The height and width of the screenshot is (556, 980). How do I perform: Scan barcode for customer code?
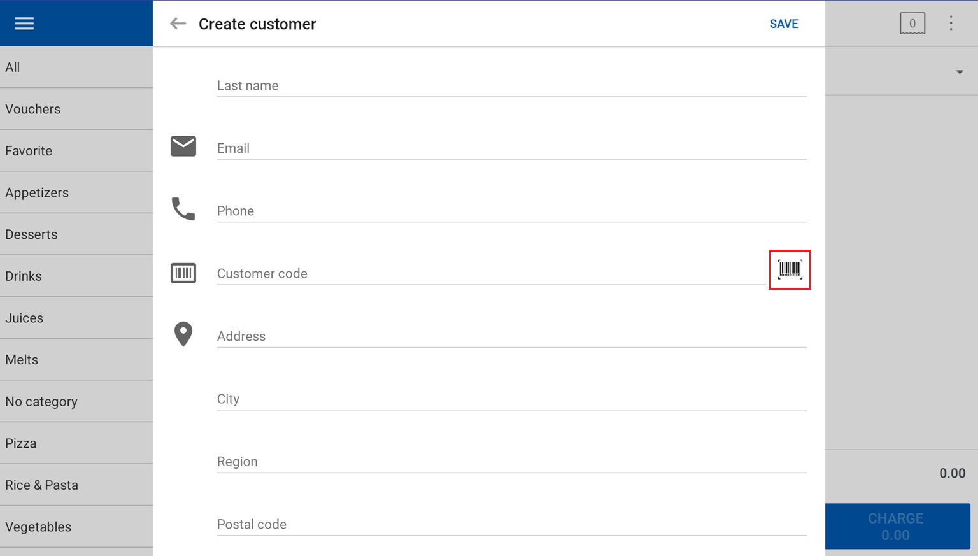pos(789,269)
